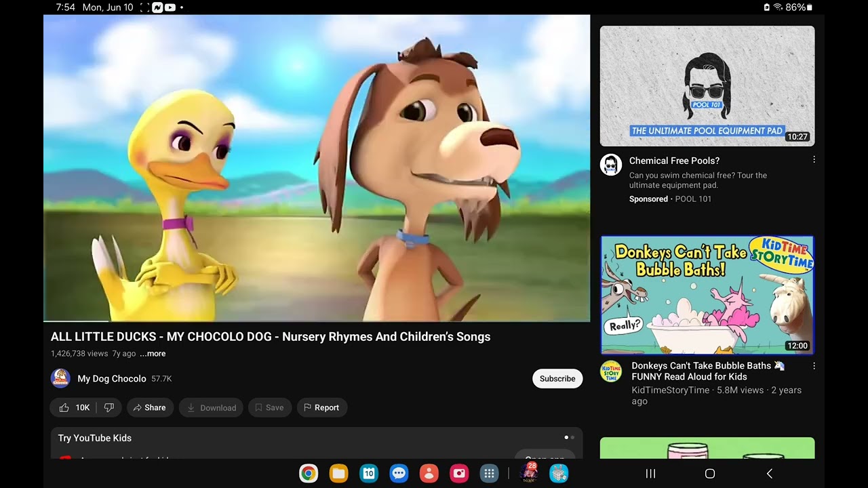This screenshot has width=868, height=488.
Task: Open the Chemical Free Pools? ad title
Action: pos(674,161)
